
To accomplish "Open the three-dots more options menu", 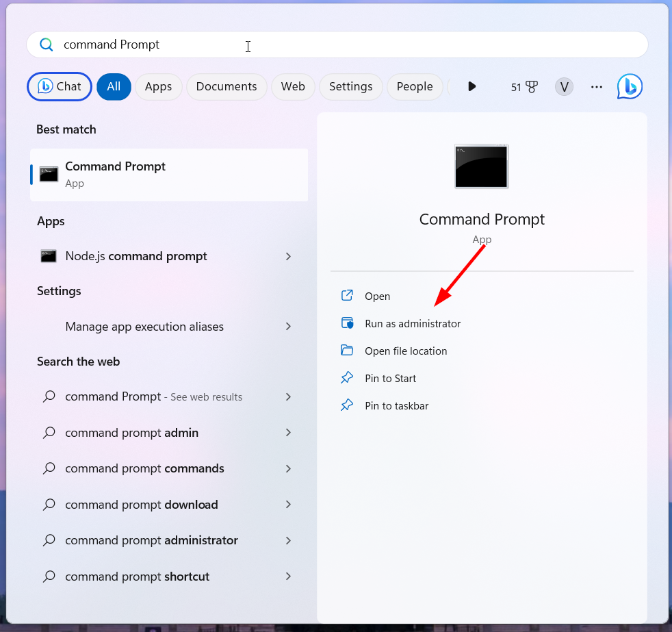I will [597, 87].
